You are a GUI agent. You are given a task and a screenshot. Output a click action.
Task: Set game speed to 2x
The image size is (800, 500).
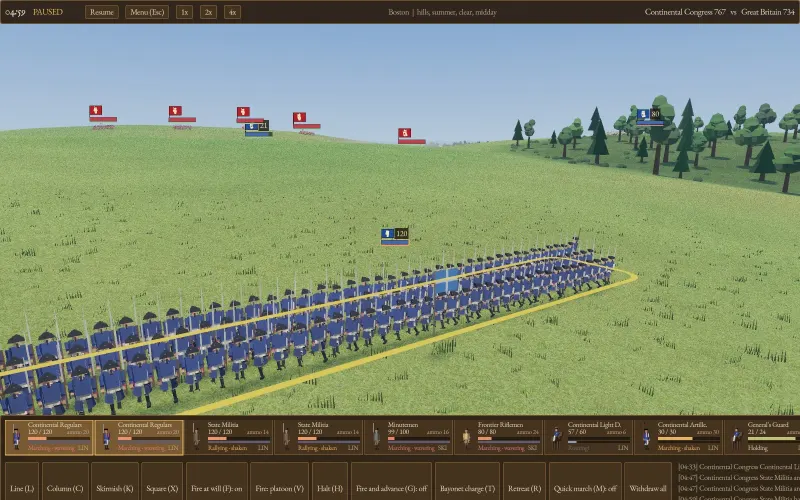pyautogui.click(x=208, y=12)
